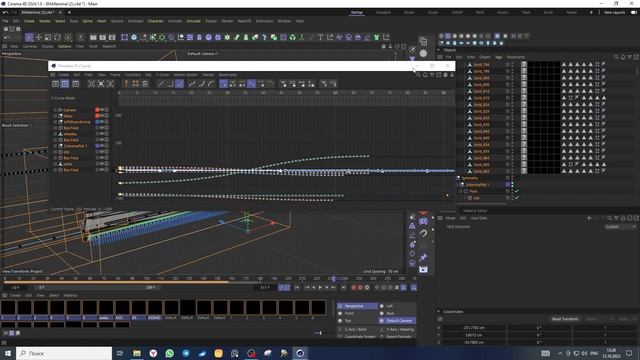Set keys to Step interpolation icon
640x360 pixels.
point(170,84)
